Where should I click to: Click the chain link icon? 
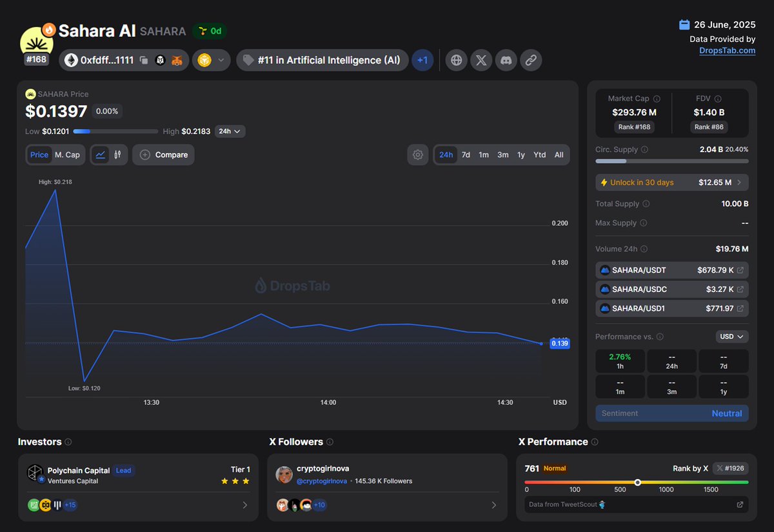coord(531,61)
